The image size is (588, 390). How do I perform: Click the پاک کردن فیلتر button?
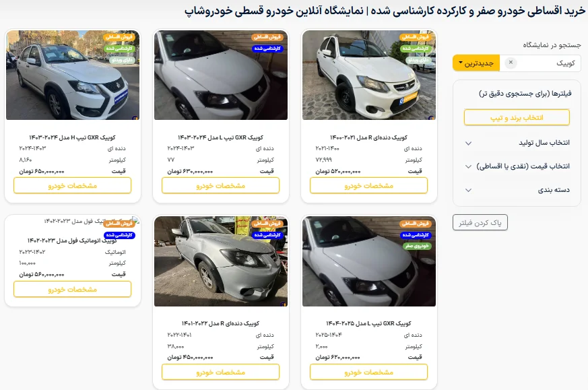pyautogui.click(x=480, y=223)
